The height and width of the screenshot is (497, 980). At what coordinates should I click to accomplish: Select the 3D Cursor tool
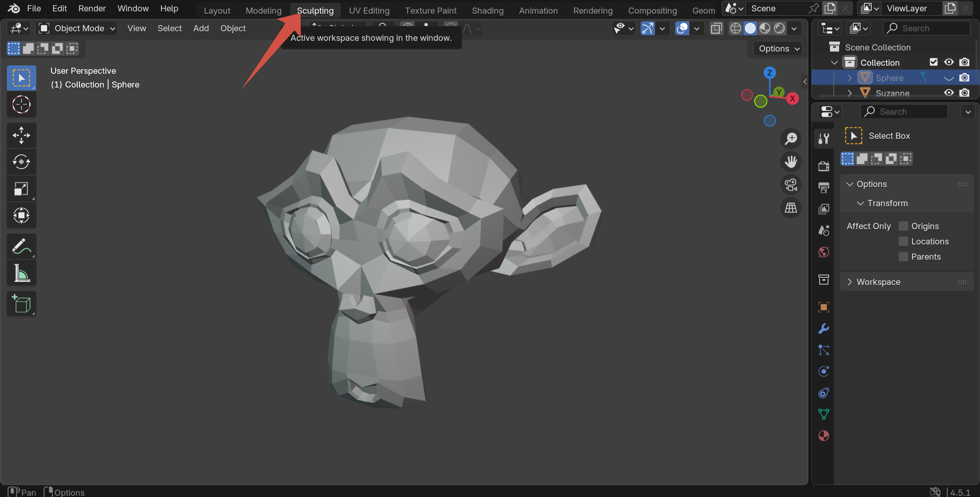point(21,104)
